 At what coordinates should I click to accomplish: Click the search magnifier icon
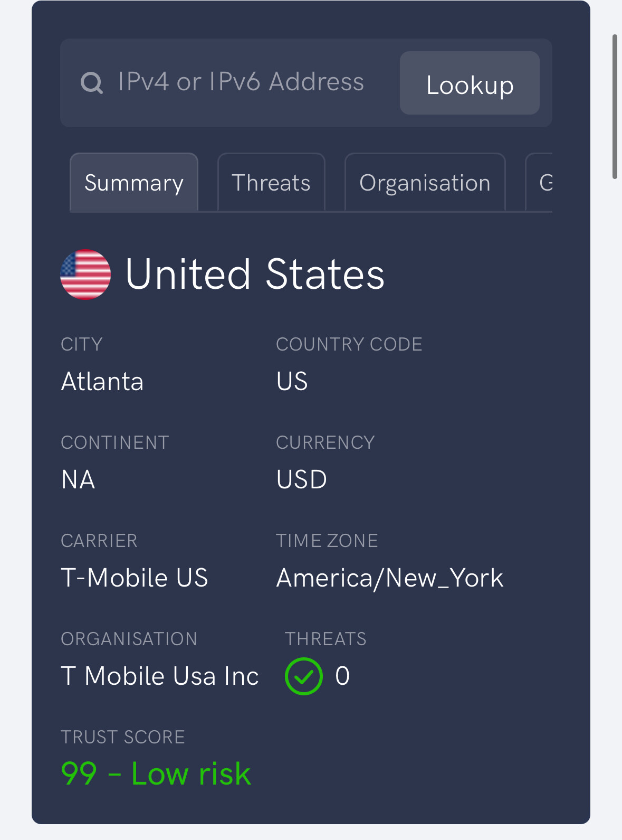coord(92,83)
